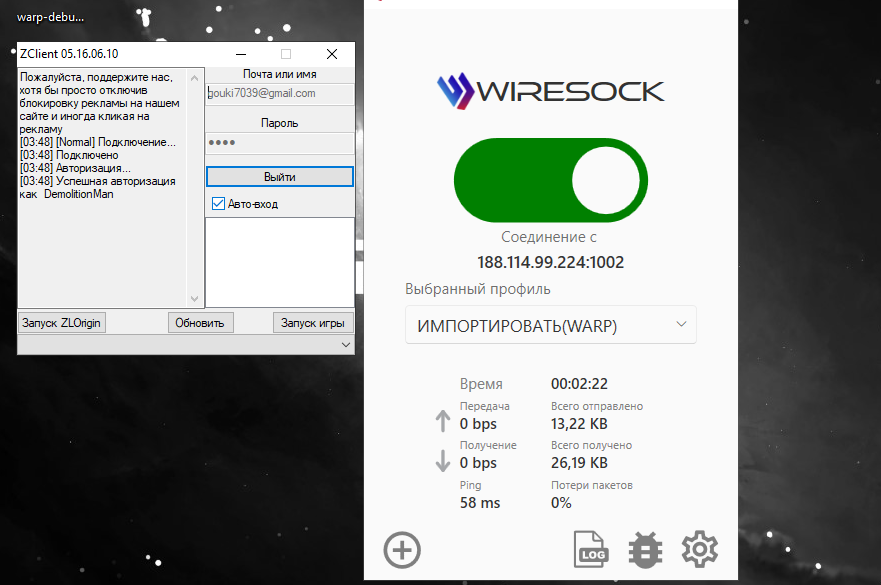Add a new profile with plus icon

402,550
